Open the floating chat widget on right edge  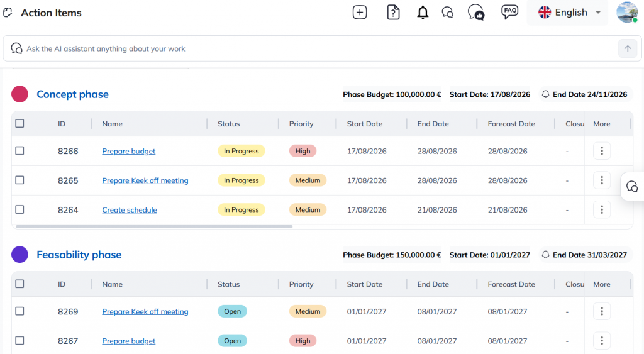coord(632,187)
